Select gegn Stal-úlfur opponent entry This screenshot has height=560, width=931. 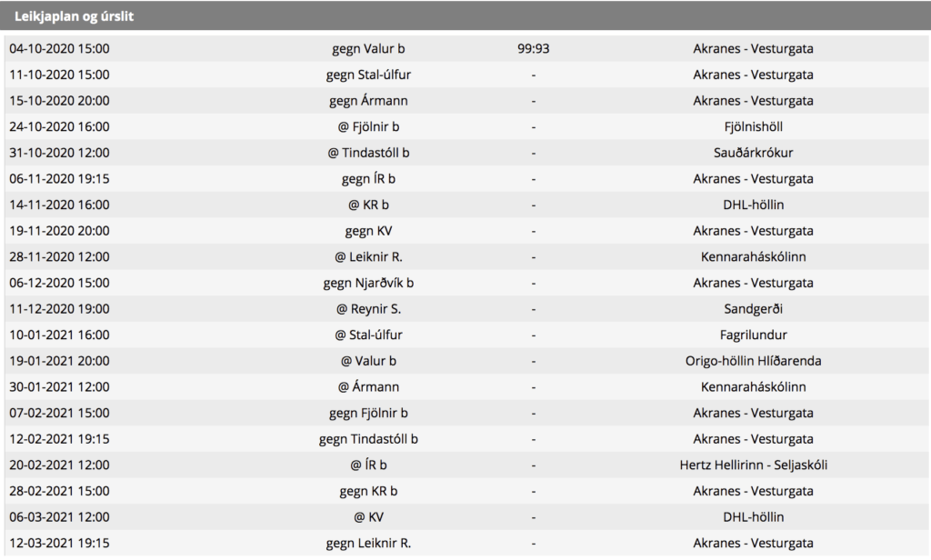(x=368, y=75)
